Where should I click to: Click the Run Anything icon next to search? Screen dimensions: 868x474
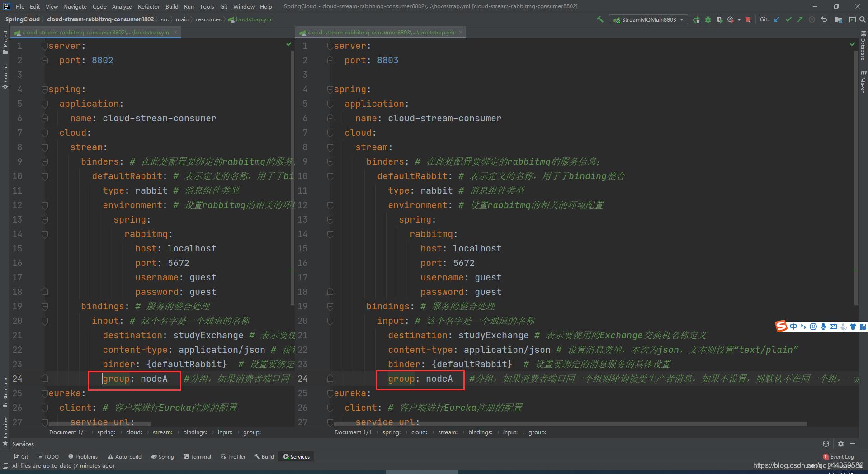point(852,19)
